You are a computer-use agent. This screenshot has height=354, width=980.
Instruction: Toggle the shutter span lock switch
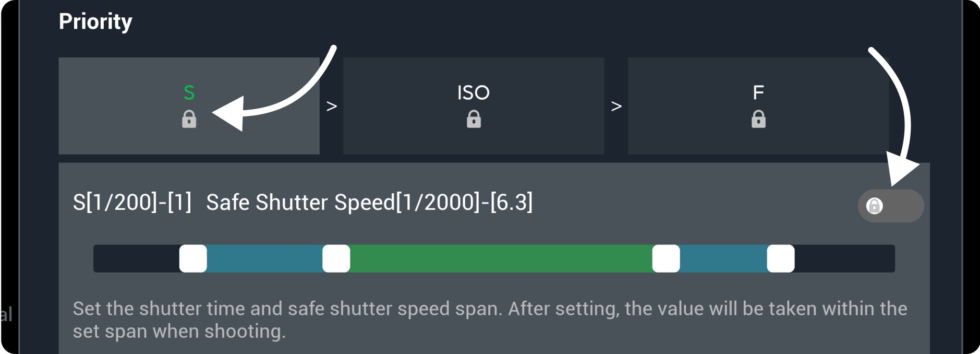pyautogui.click(x=890, y=206)
